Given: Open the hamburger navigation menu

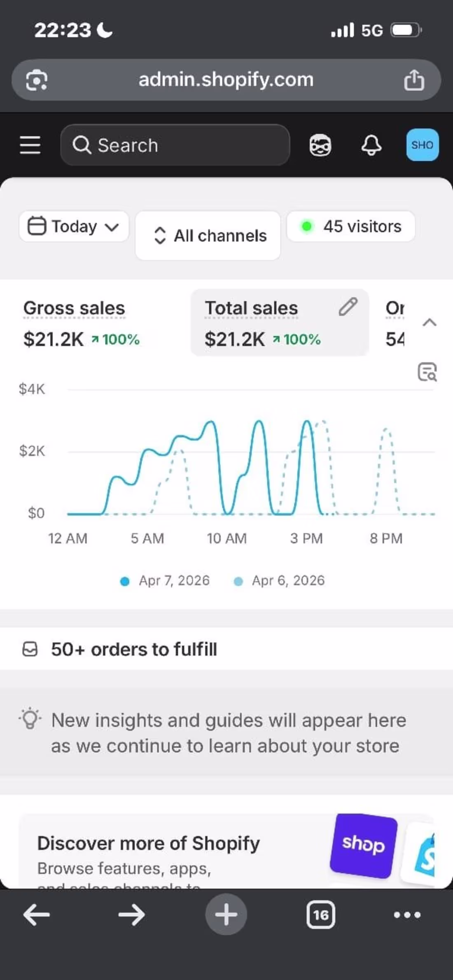Looking at the screenshot, I should tap(30, 145).
